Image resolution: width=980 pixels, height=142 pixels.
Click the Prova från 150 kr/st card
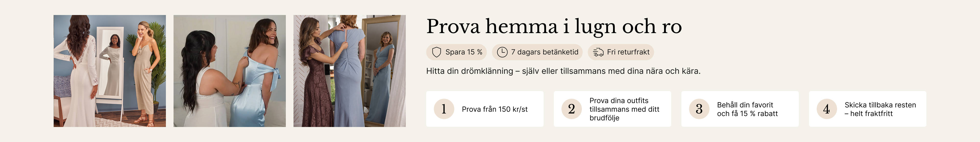[485, 109]
